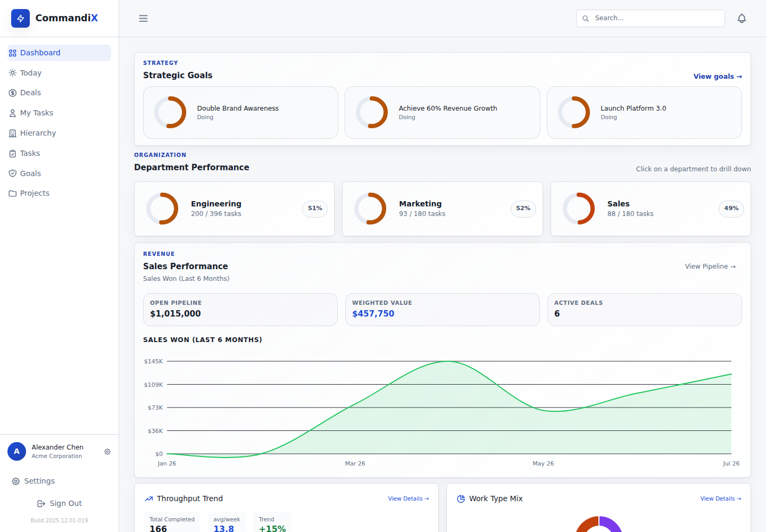766x532 pixels.
Task: Click the Total Completed 166 stat
Action: 172,522
